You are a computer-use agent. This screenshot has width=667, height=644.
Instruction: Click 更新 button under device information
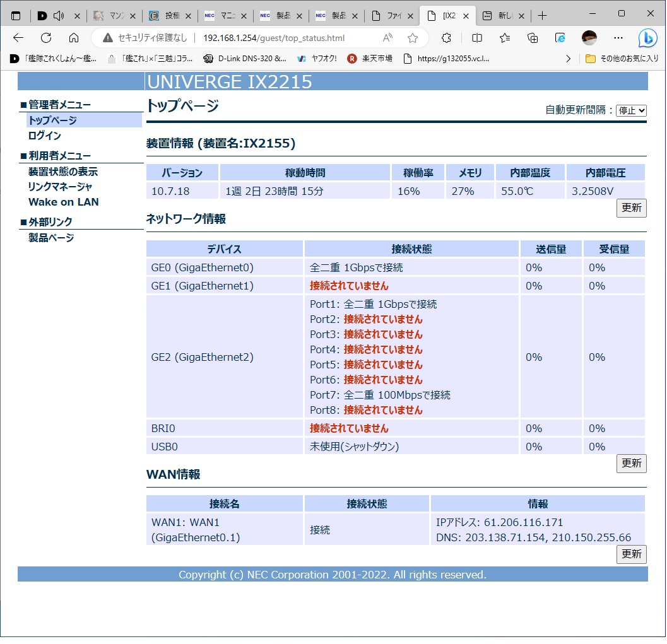[631, 208]
